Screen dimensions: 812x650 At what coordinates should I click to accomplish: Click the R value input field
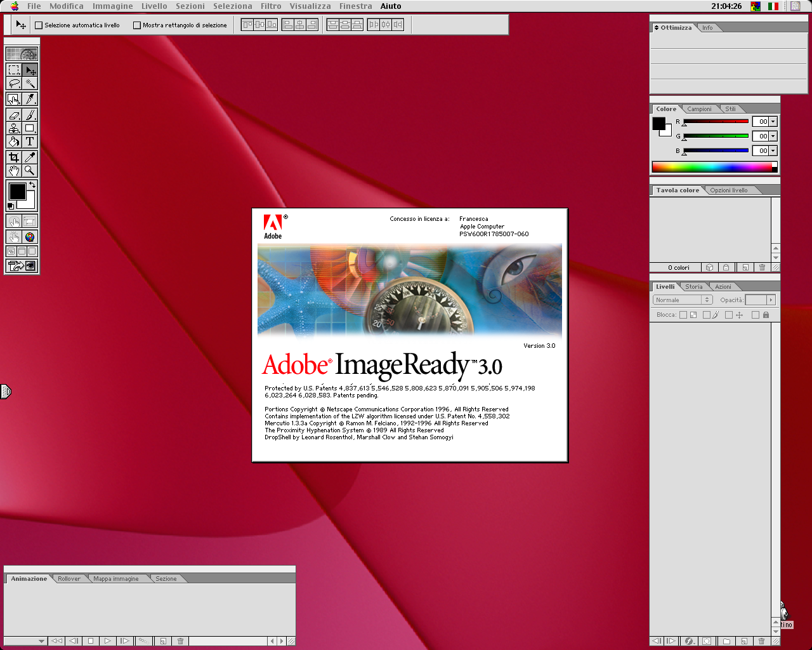[x=760, y=121]
